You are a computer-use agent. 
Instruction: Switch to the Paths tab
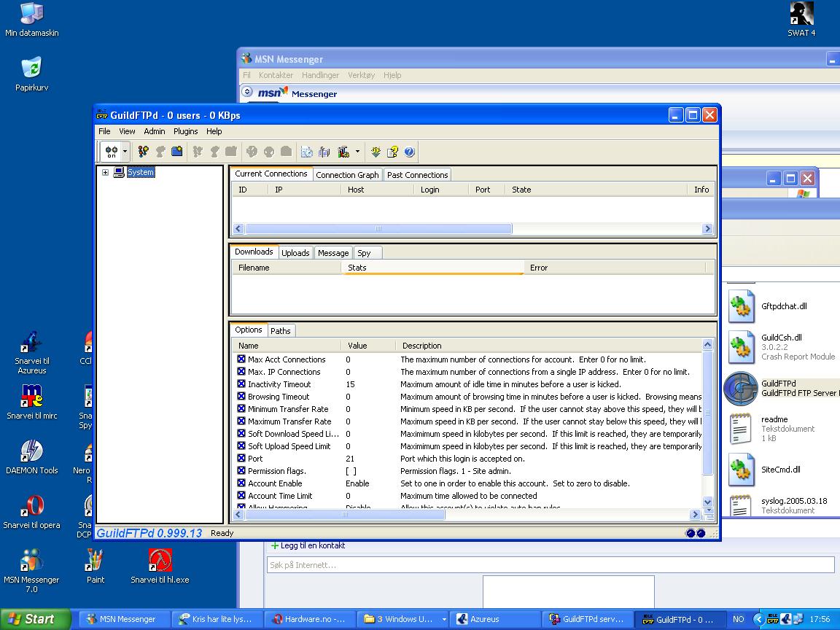point(280,331)
